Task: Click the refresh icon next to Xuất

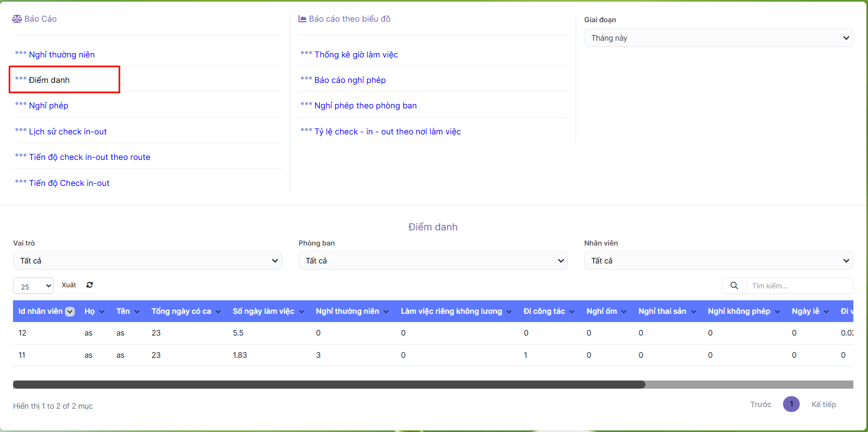Action: (90, 285)
